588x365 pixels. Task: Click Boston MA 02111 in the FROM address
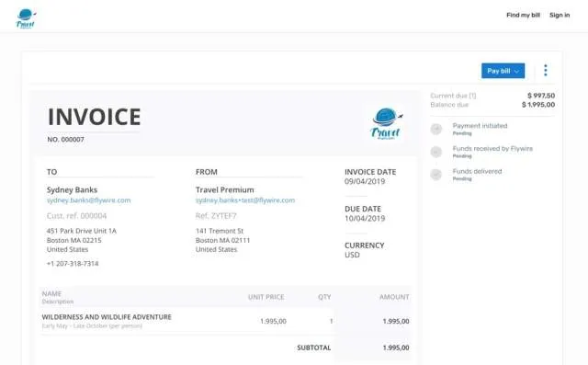[222, 240]
